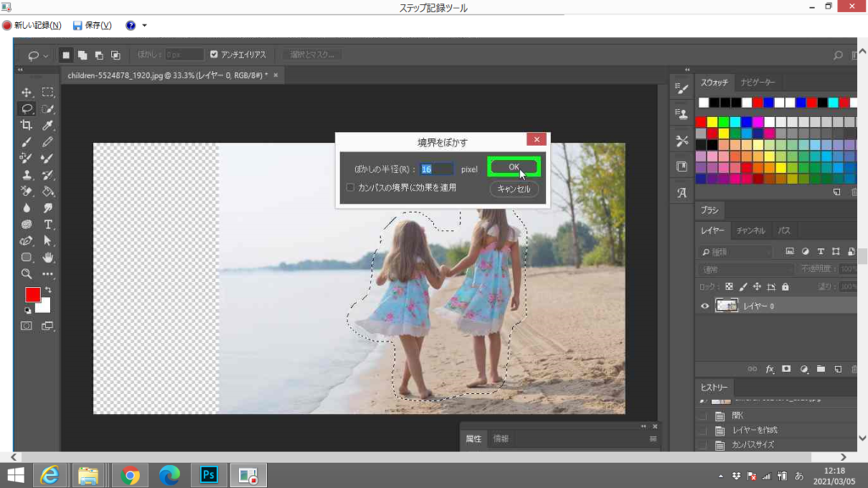The height and width of the screenshot is (488, 868).
Task: Select the Zoom tool
Action: point(26,274)
